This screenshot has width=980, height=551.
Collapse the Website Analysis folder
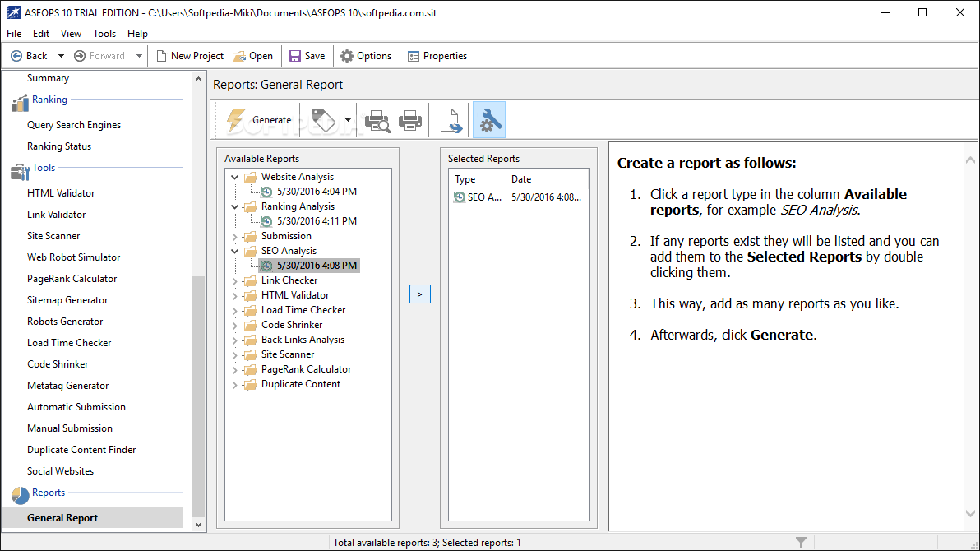(x=235, y=177)
